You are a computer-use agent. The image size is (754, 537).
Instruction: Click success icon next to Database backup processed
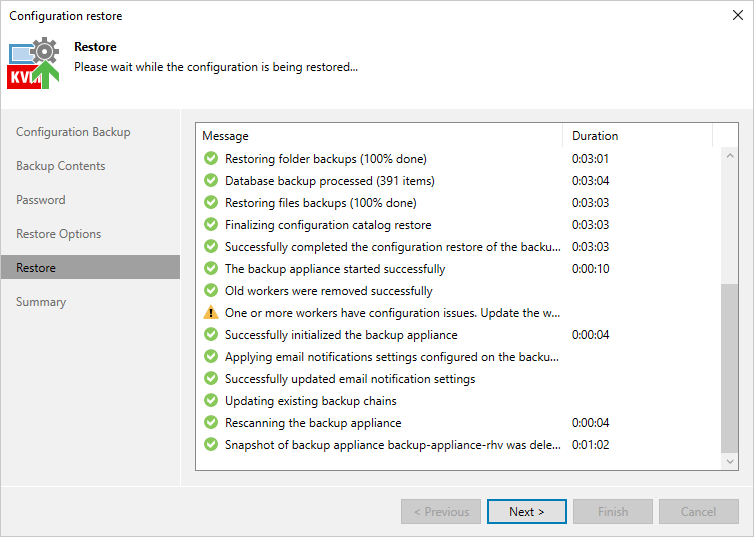click(x=210, y=181)
